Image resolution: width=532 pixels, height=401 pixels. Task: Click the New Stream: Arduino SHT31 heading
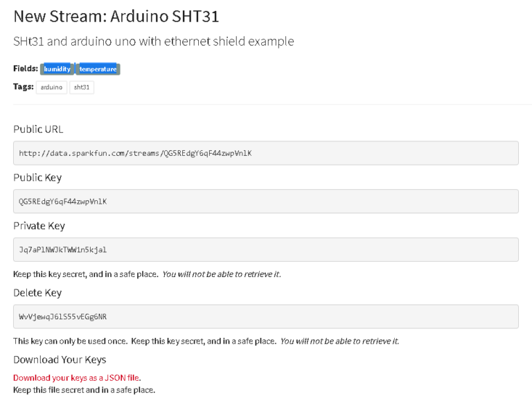(x=116, y=17)
